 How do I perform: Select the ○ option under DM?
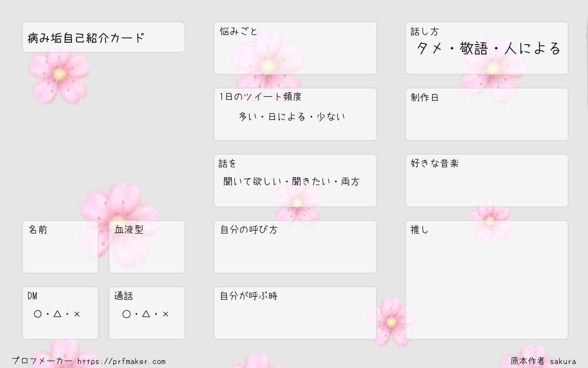pos(38,314)
